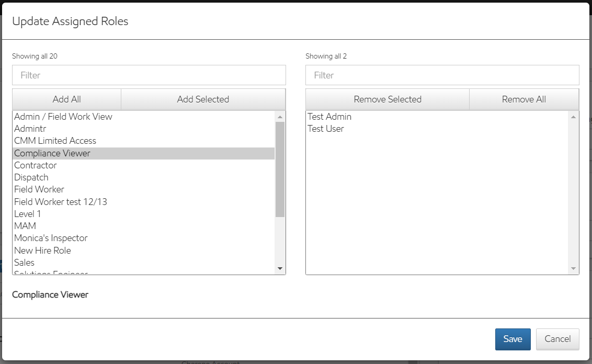The image size is (592, 364).
Task: Select the New Hire Role entry
Action: [x=42, y=251]
